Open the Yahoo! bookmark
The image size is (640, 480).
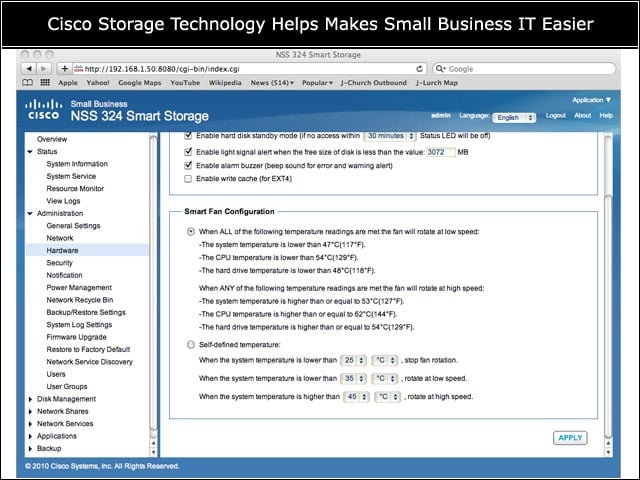click(x=98, y=82)
